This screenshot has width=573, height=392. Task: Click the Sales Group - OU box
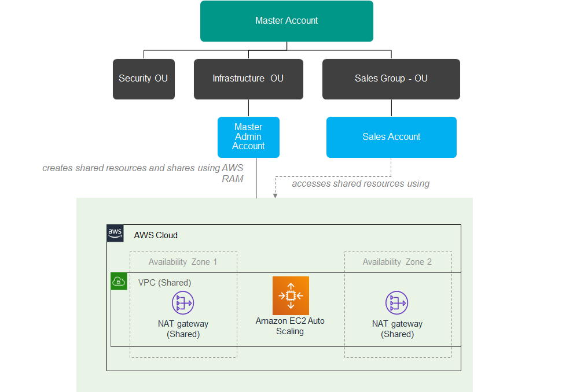tap(391, 79)
